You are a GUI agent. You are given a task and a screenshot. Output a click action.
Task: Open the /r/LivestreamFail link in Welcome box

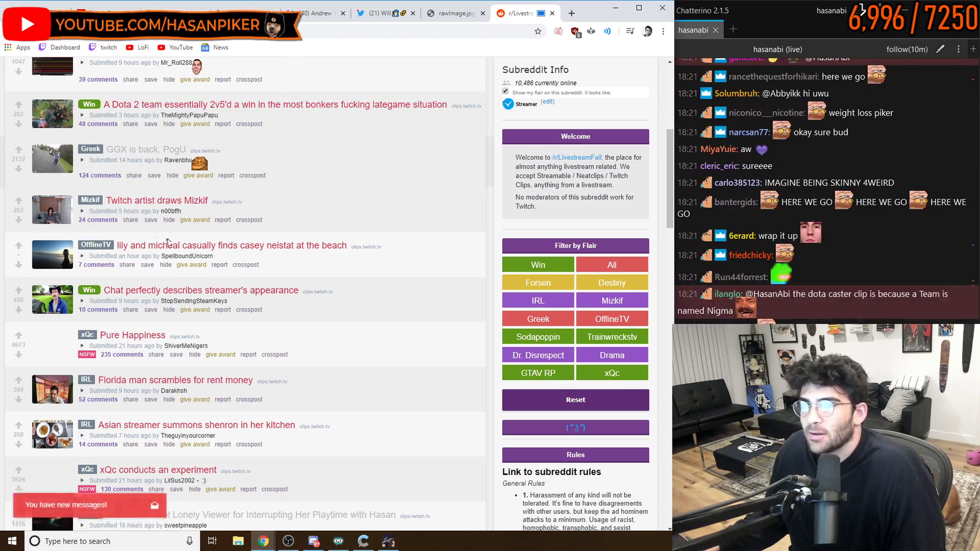[577, 157]
